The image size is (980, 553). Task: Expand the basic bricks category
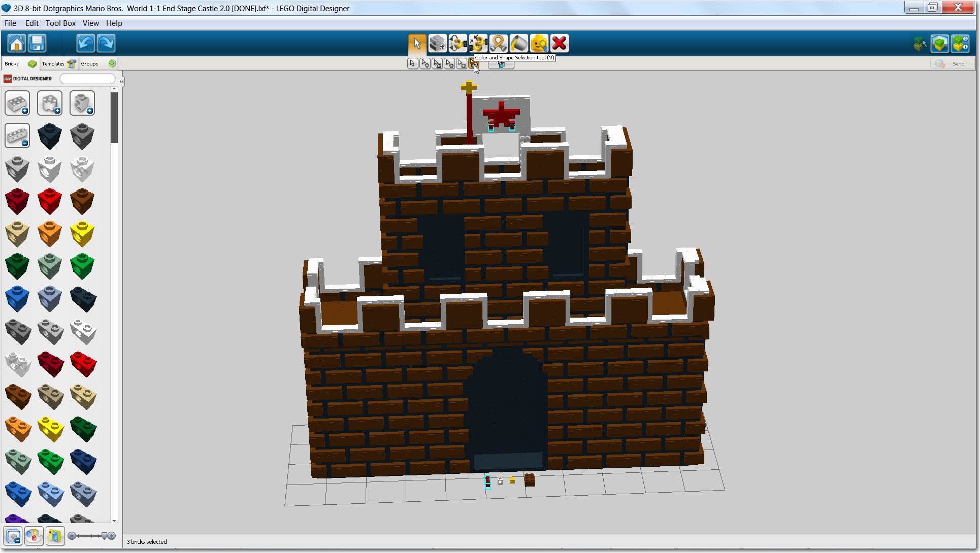pos(17,103)
